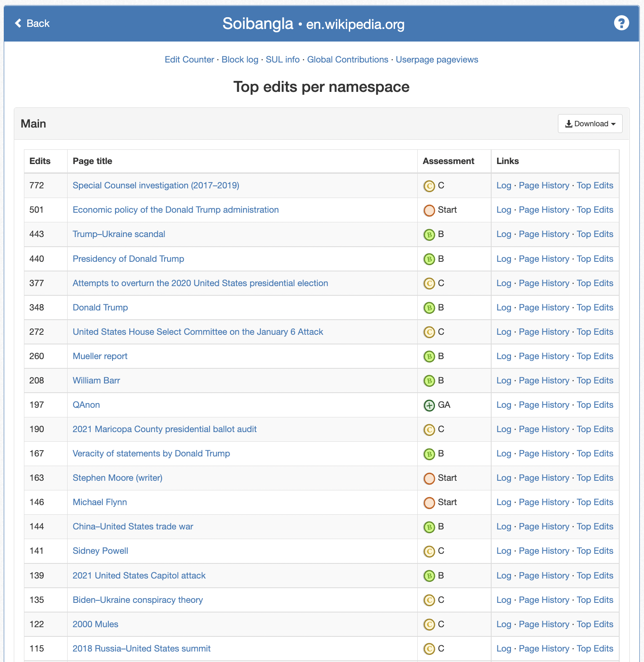View Top Edits for 2018 Russia–United States summit
The image size is (644, 662).
[x=595, y=649]
